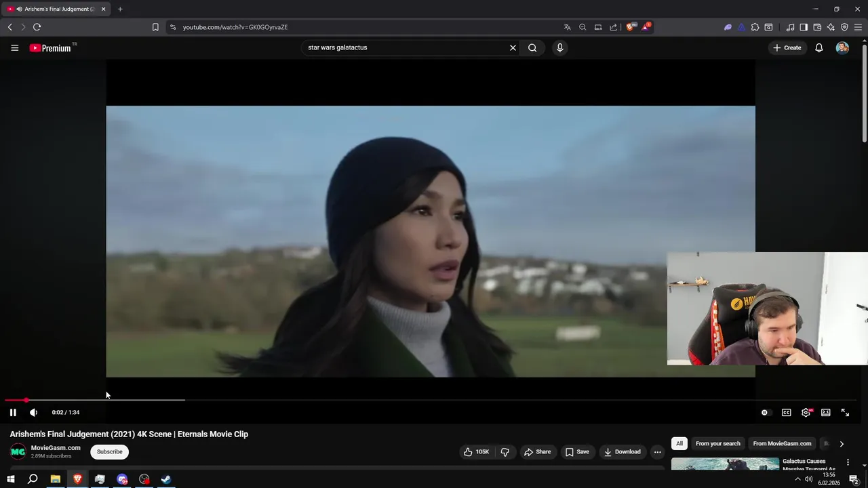Save video to a playlist
The height and width of the screenshot is (488, 868).
point(577,451)
